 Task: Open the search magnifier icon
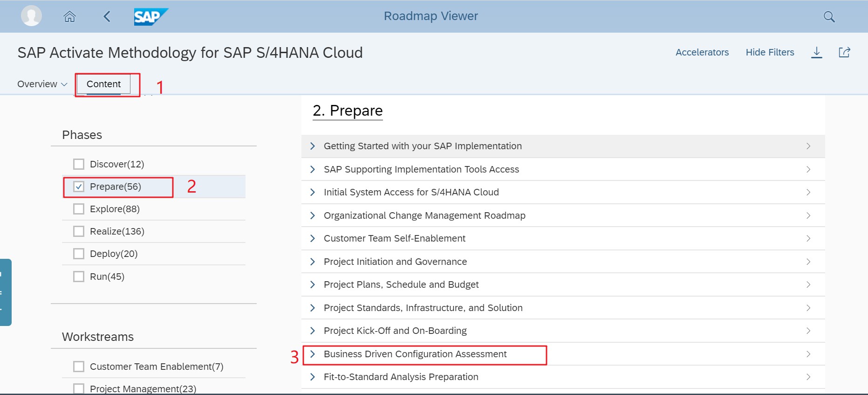pos(829,17)
